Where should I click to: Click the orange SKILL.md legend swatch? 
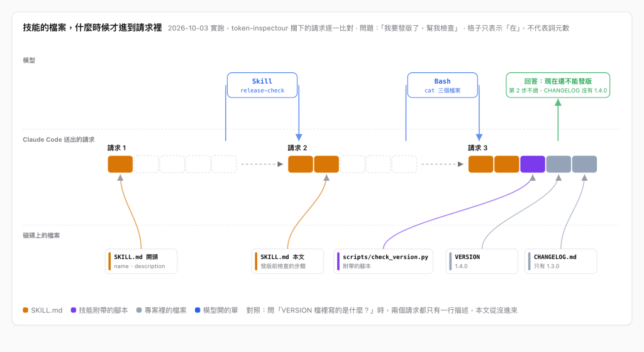pyautogui.click(x=25, y=310)
